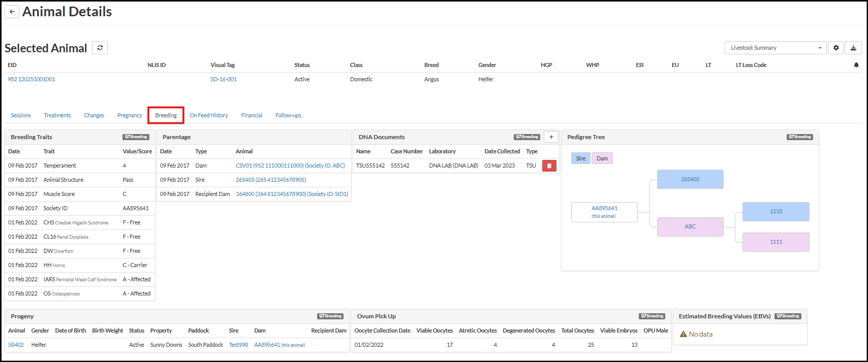Open EID link 982 120251001001
This screenshot has width=868, height=362.
tap(32, 79)
